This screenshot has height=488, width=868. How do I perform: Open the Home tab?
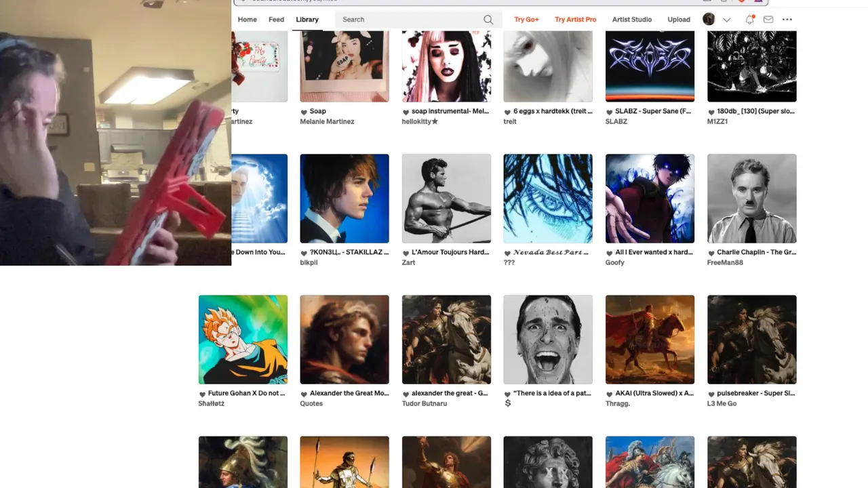click(247, 20)
